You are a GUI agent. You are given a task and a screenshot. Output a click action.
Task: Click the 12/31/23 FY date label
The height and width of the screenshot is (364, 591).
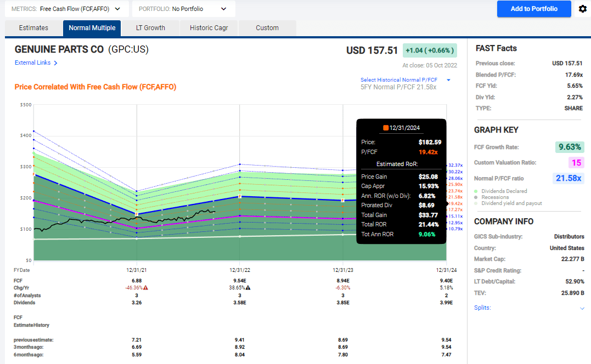(x=343, y=270)
